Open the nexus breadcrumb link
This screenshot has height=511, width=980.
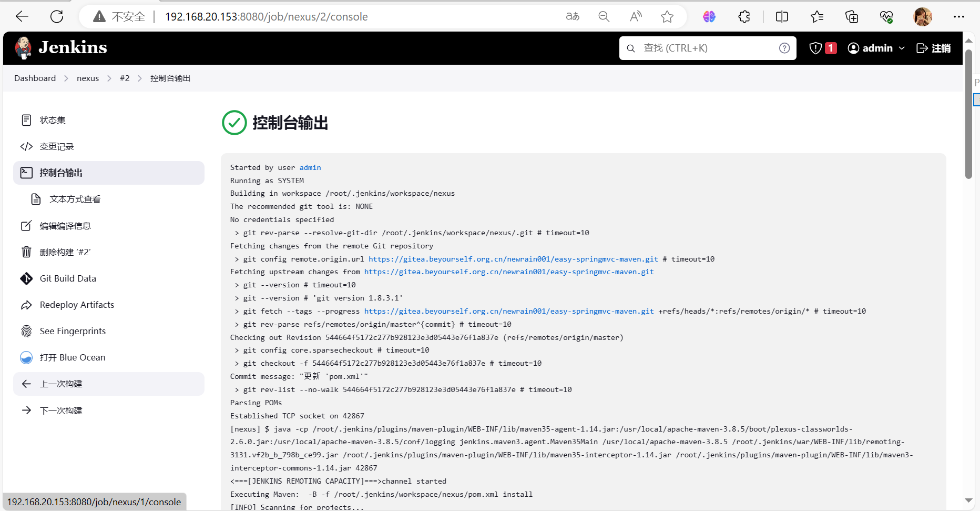(x=88, y=78)
